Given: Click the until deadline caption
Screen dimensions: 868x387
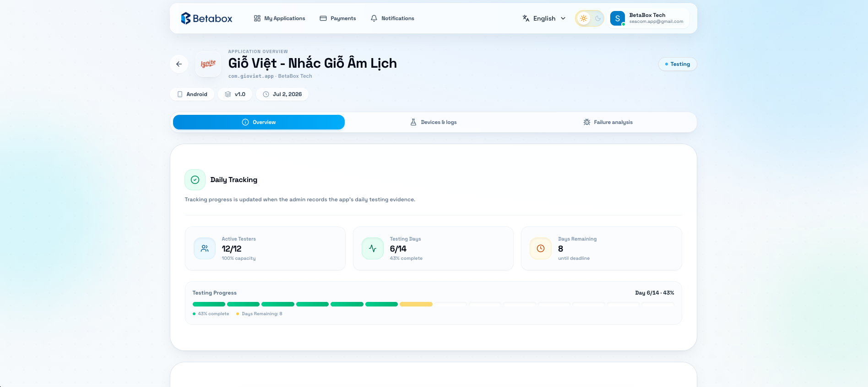Looking at the screenshot, I should (x=574, y=258).
